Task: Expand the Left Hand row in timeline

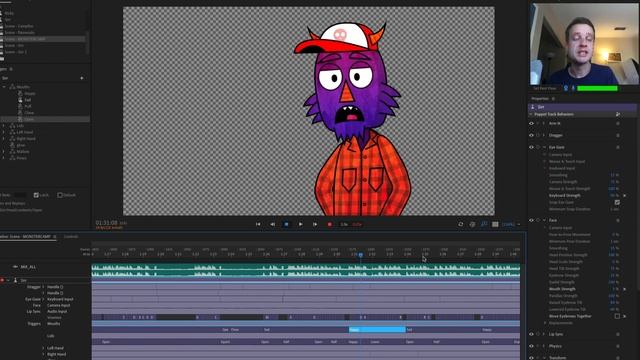Action: [43, 348]
